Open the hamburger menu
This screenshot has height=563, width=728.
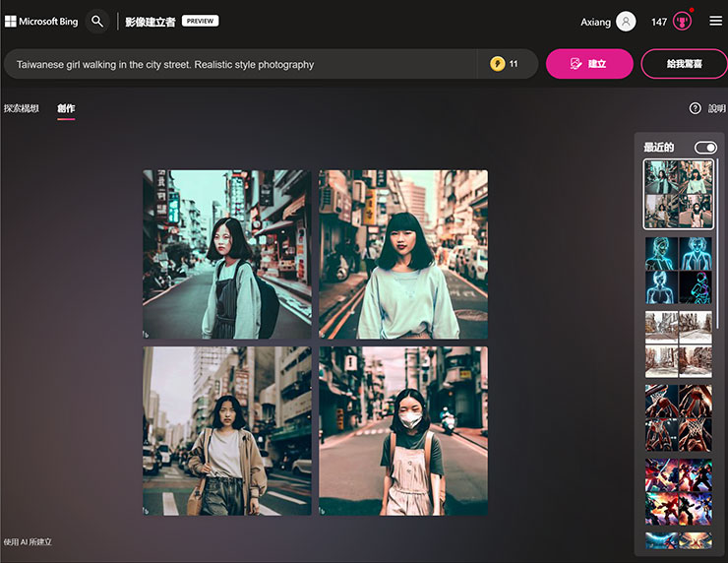[x=715, y=22]
